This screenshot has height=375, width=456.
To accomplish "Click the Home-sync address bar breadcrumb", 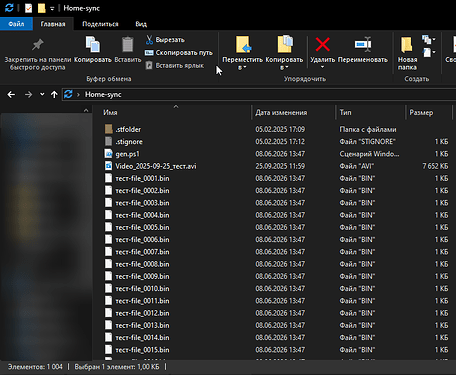I will coord(103,95).
